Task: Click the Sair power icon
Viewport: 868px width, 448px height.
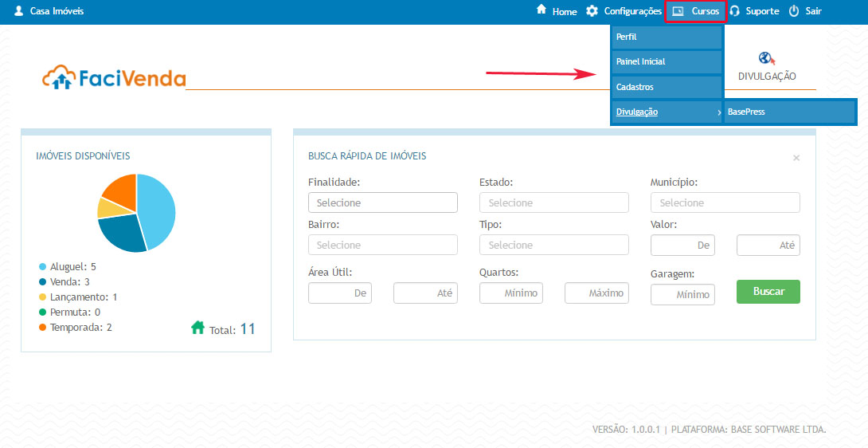Action: point(793,11)
